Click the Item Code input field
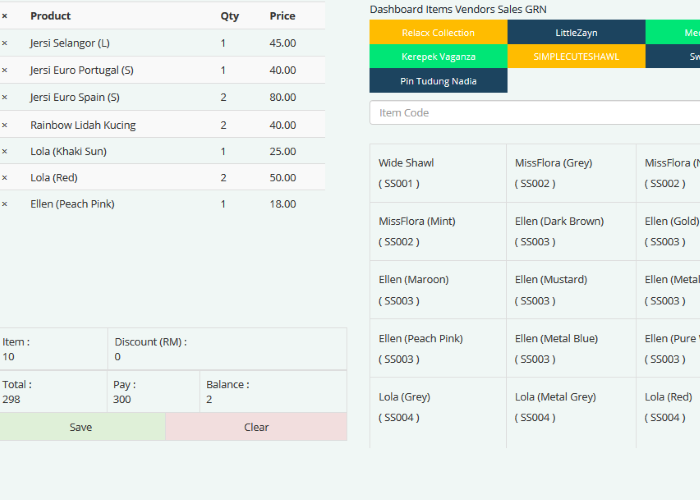The image size is (700, 500). [534, 112]
